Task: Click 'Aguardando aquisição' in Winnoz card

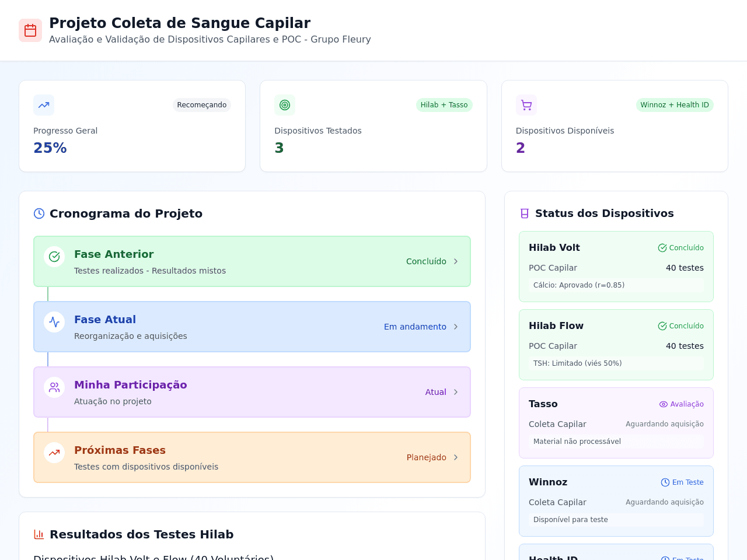Action: 665,502
